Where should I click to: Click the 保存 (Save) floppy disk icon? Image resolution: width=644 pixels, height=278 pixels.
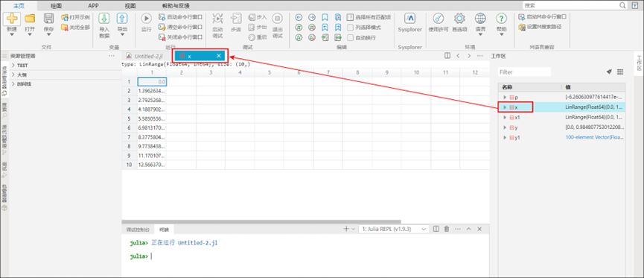48,19
